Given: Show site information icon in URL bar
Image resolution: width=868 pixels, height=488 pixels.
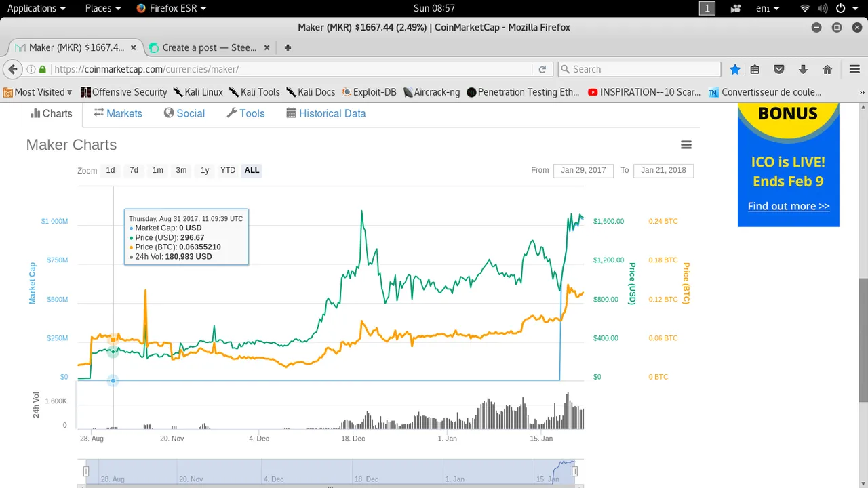Looking at the screenshot, I should point(31,69).
